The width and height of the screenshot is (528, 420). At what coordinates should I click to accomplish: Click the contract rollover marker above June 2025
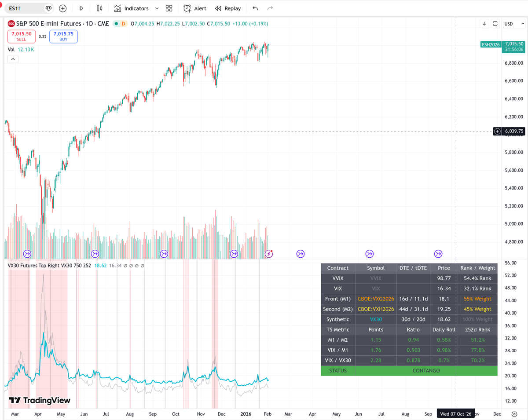pos(95,254)
